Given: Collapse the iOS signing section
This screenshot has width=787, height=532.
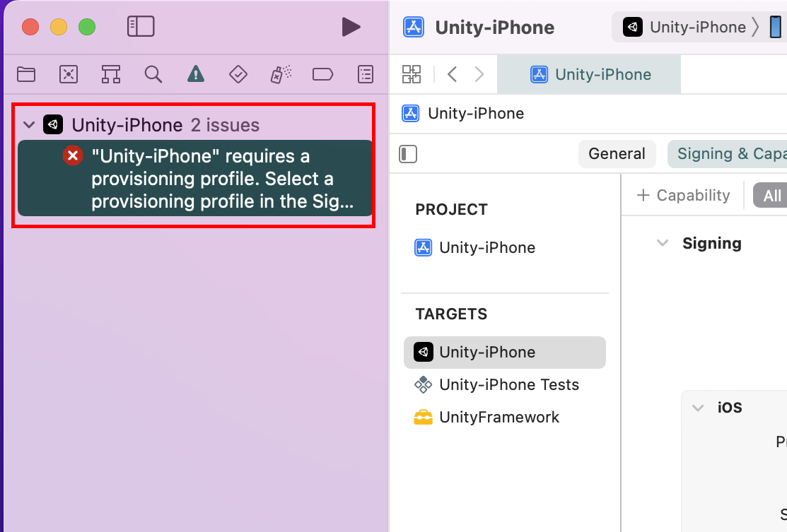Looking at the screenshot, I should (698, 408).
